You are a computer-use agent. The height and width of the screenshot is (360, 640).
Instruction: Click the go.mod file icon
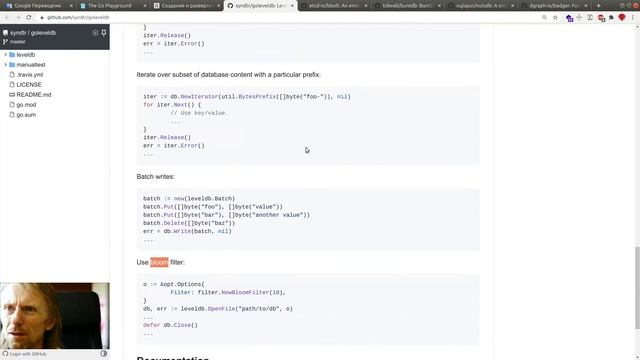(12, 104)
